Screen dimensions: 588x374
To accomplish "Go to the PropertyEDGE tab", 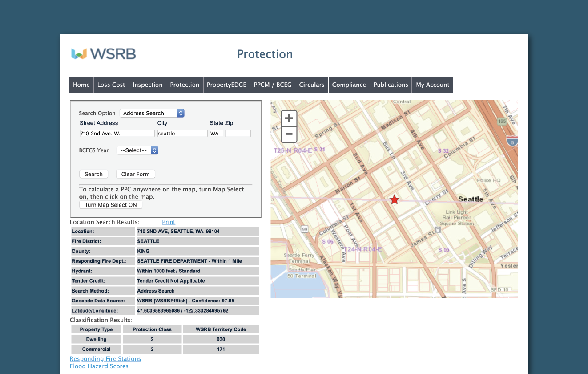I will tap(226, 85).
